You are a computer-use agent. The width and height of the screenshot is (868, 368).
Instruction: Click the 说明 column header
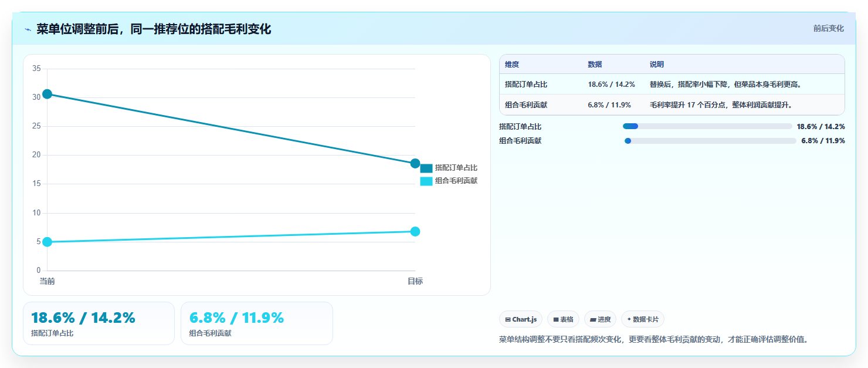coord(657,65)
